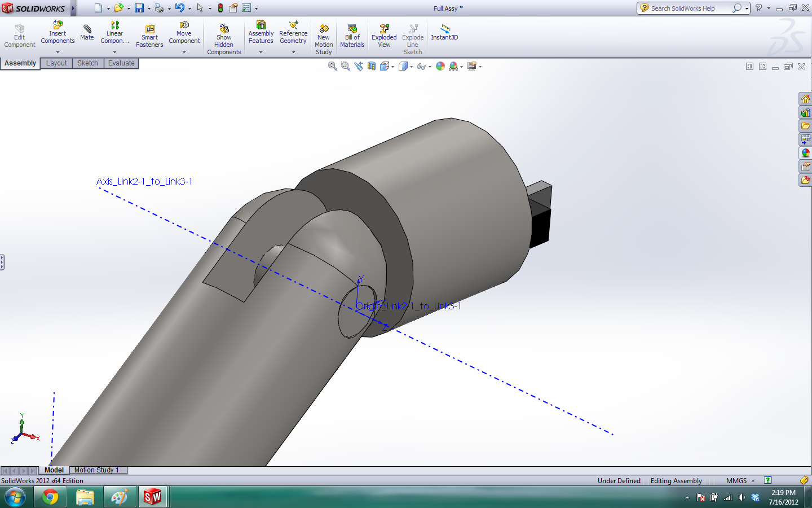The height and width of the screenshot is (508, 812).
Task: Open Smart Fasteners tool
Action: (149, 36)
